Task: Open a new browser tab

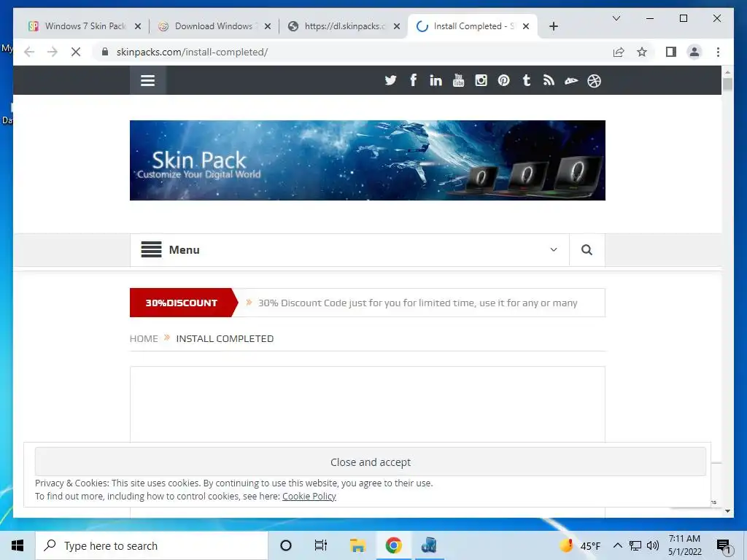Action: pyautogui.click(x=553, y=26)
